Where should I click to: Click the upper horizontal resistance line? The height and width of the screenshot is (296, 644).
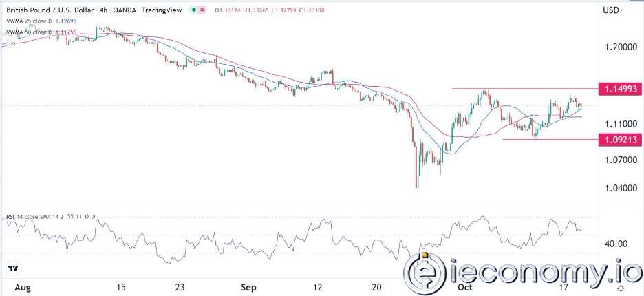pos(523,89)
